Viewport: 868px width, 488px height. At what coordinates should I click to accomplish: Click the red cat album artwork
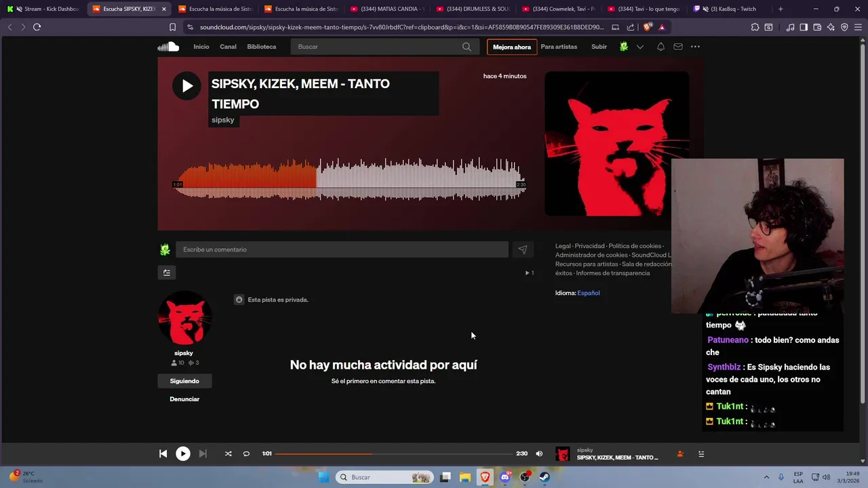(617, 144)
